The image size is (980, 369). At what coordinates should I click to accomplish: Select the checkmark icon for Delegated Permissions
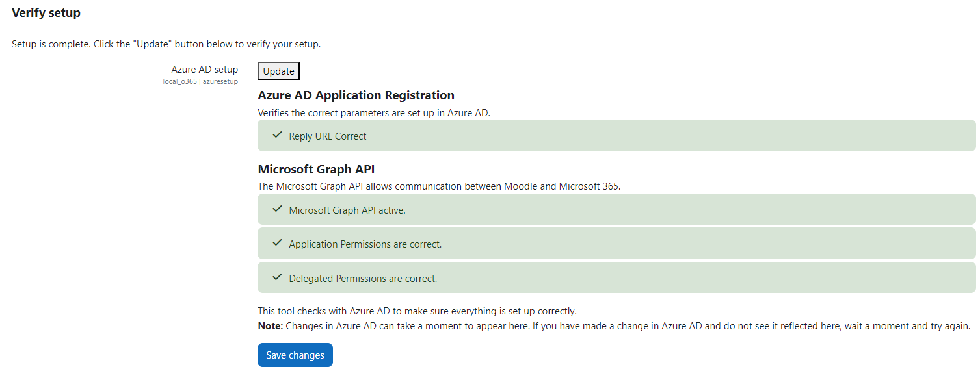click(x=278, y=277)
